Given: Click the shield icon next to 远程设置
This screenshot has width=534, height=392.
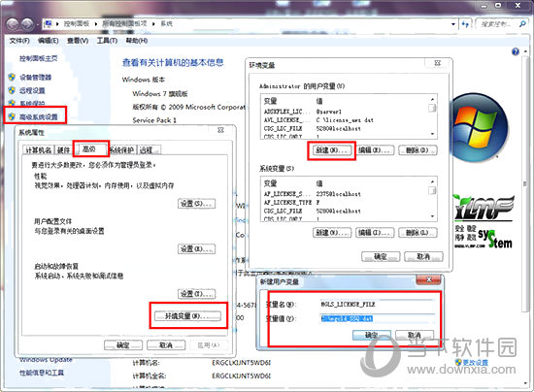Looking at the screenshot, I should click(x=12, y=90).
